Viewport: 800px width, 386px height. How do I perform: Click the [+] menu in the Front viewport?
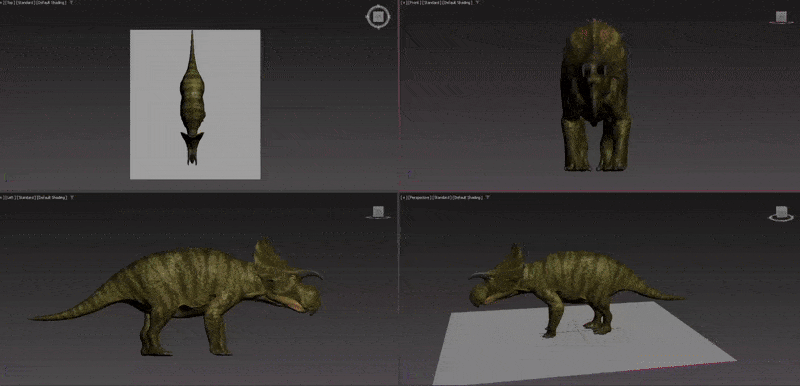pos(404,3)
